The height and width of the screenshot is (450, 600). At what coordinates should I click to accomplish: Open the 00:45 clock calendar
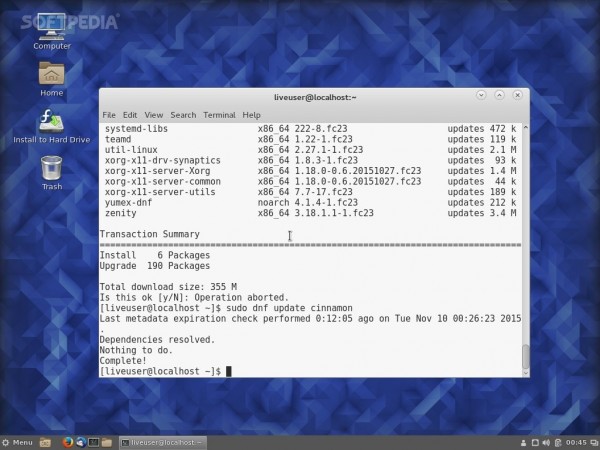coord(576,443)
